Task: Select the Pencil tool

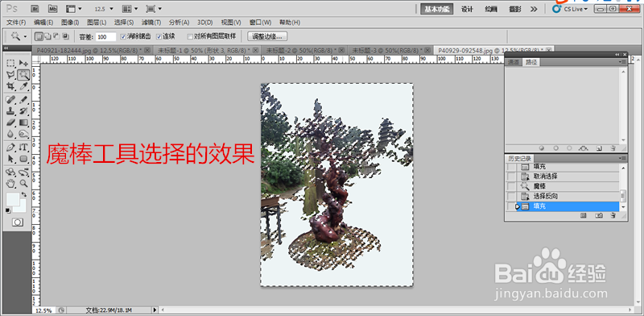Action: (x=23, y=100)
